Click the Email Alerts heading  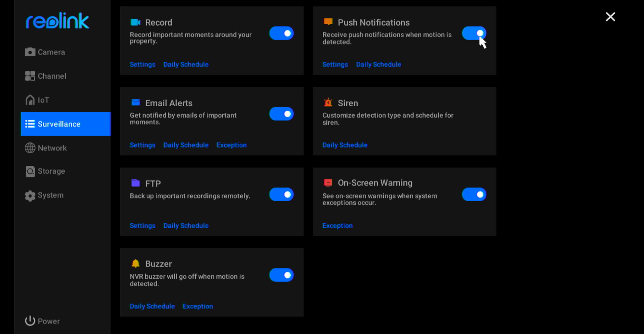click(x=169, y=103)
